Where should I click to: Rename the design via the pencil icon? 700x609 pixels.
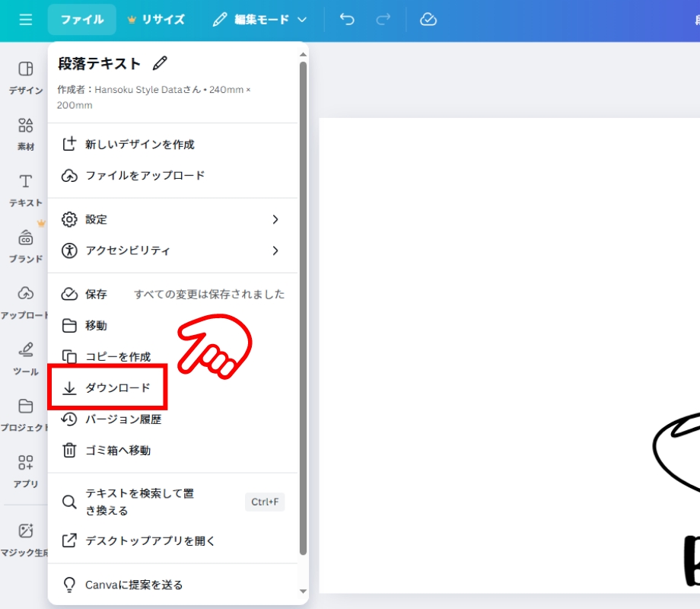tap(160, 65)
